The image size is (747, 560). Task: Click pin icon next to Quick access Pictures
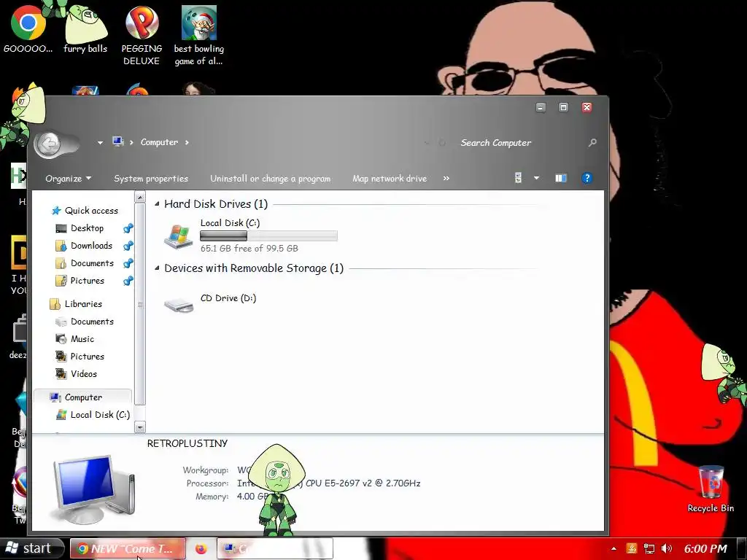click(128, 281)
